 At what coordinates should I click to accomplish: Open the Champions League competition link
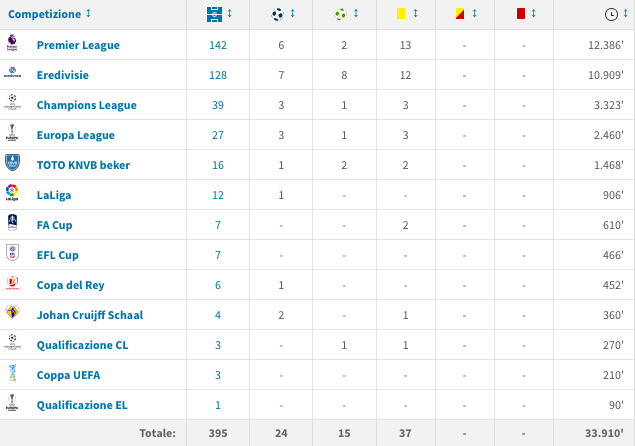coord(87,105)
